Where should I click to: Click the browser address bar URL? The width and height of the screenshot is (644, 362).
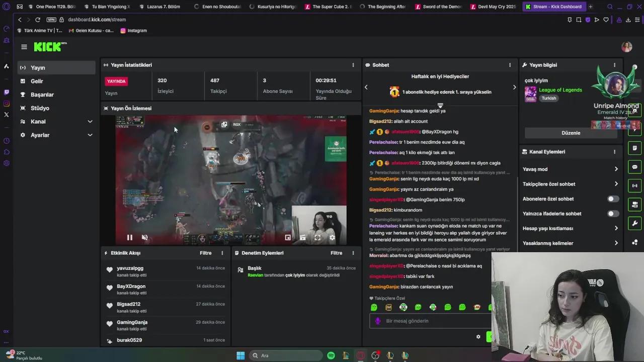pyautogui.click(x=97, y=20)
